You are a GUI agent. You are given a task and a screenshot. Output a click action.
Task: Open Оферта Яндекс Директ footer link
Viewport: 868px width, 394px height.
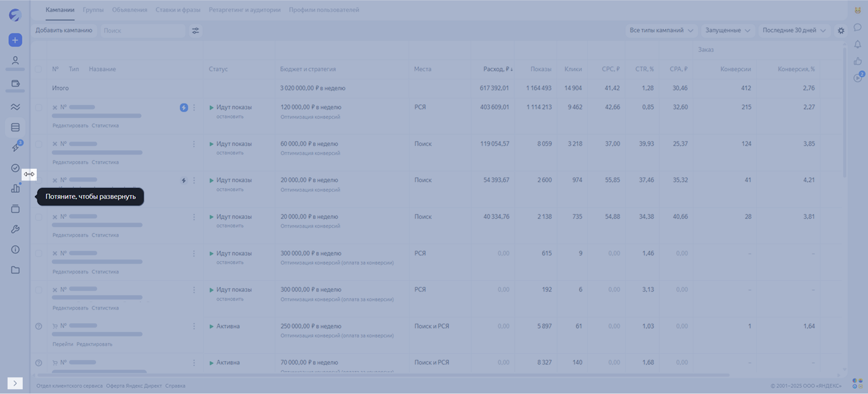134,386
